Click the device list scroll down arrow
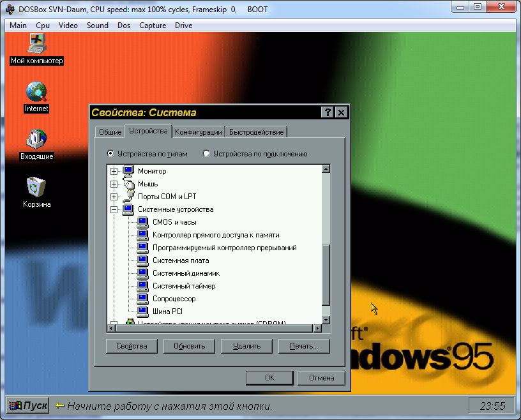This screenshot has height=420, width=521. pos(326,320)
